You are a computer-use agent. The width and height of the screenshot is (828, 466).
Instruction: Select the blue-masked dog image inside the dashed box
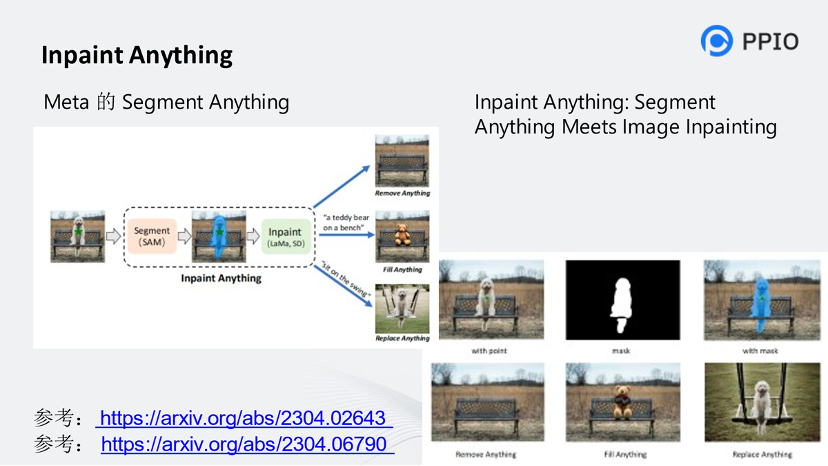point(218,237)
